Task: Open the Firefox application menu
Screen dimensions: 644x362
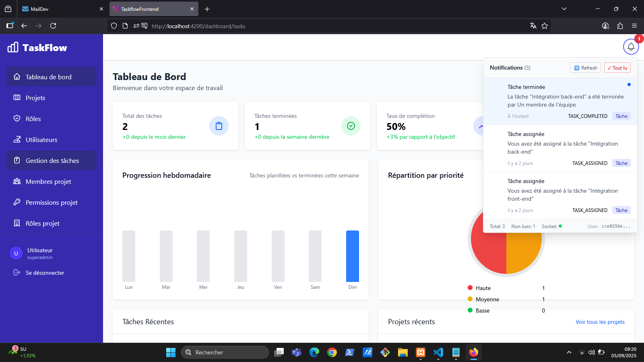Action: tap(634, 26)
